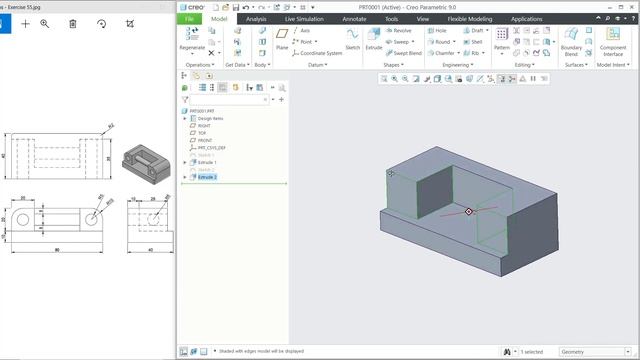
Task: Click the model tree search input field
Action: coord(229,99)
